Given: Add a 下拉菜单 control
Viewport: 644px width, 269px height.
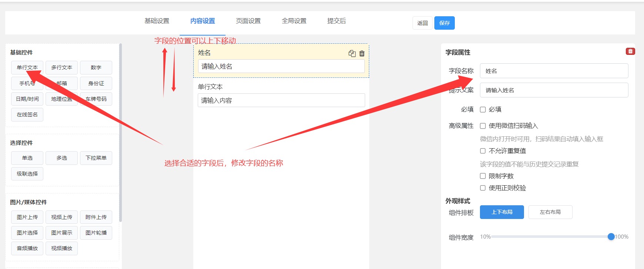Looking at the screenshot, I should coord(96,158).
